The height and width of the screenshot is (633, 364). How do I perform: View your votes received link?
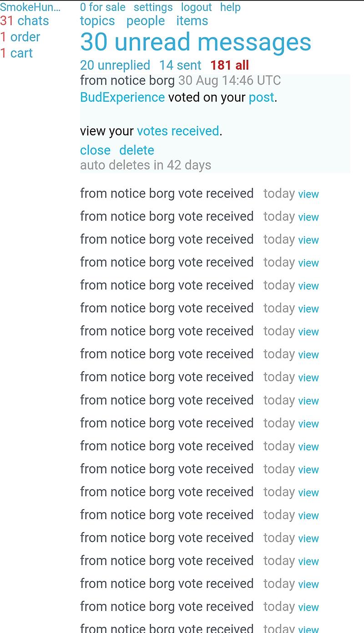point(178,131)
